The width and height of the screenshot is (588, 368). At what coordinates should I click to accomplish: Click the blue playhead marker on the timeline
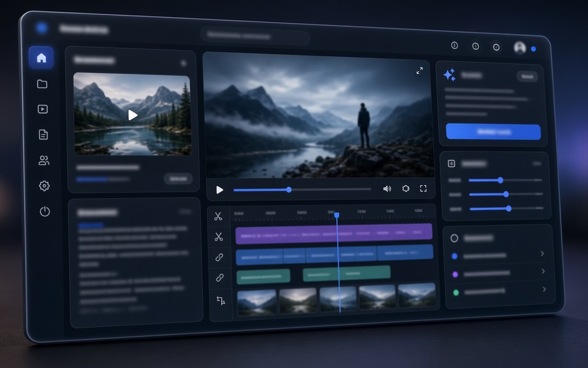tap(337, 215)
